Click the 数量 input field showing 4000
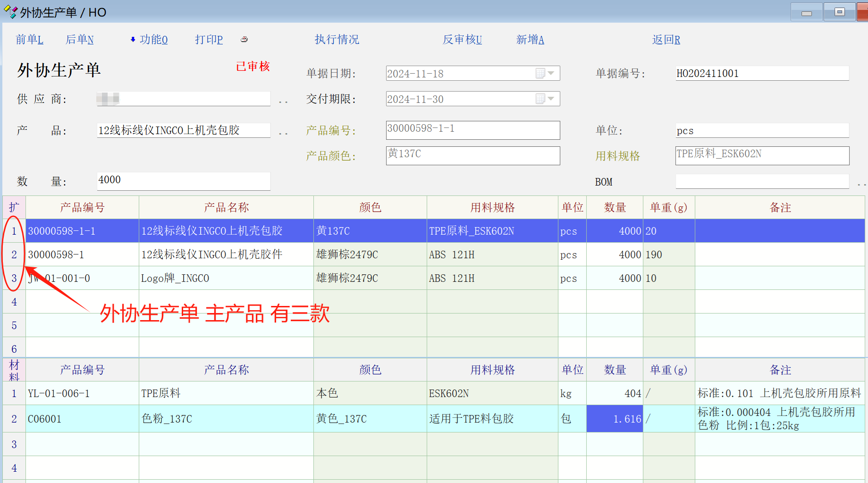 point(183,180)
